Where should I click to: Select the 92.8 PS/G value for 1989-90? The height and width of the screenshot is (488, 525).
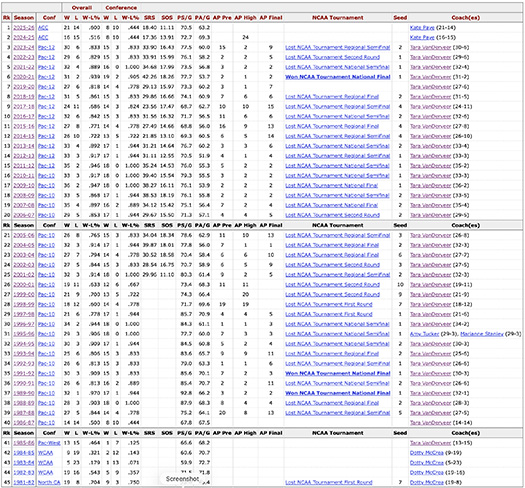click(186, 393)
